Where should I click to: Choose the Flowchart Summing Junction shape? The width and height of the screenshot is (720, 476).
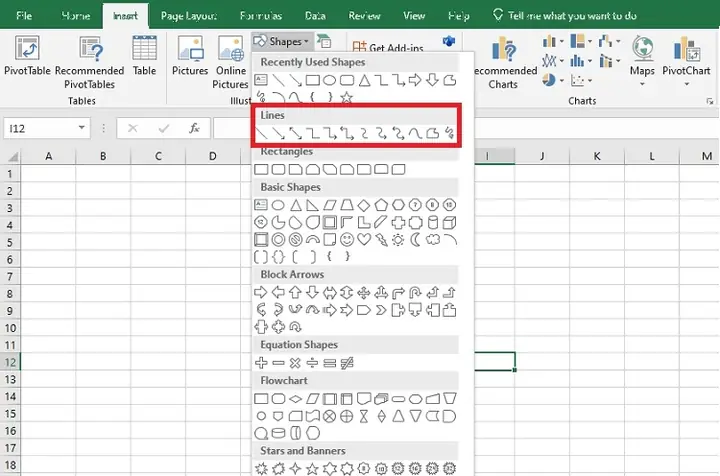330,416
